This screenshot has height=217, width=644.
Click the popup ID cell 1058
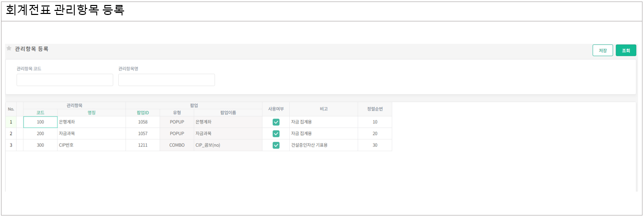point(143,122)
